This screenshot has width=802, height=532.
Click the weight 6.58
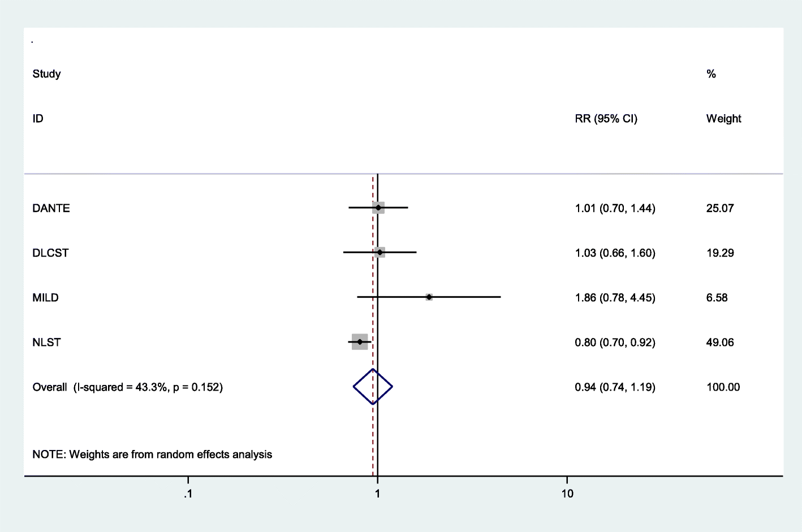(717, 297)
